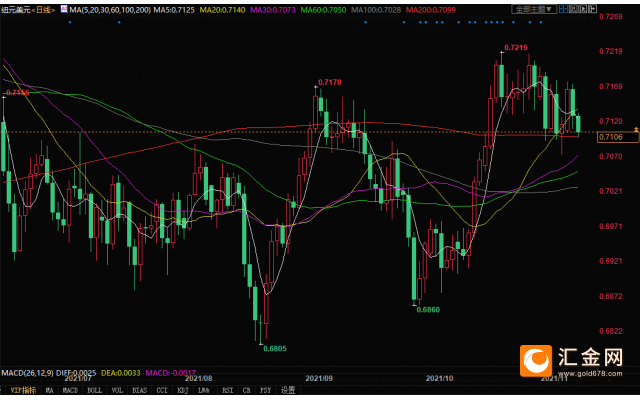The image size is (640, 400).
Task: Click the 0.6921 price axis label
Action: [611, 261]
